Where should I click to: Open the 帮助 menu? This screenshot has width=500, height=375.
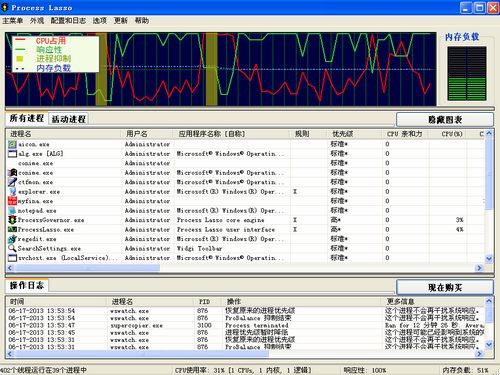[142, 21]
